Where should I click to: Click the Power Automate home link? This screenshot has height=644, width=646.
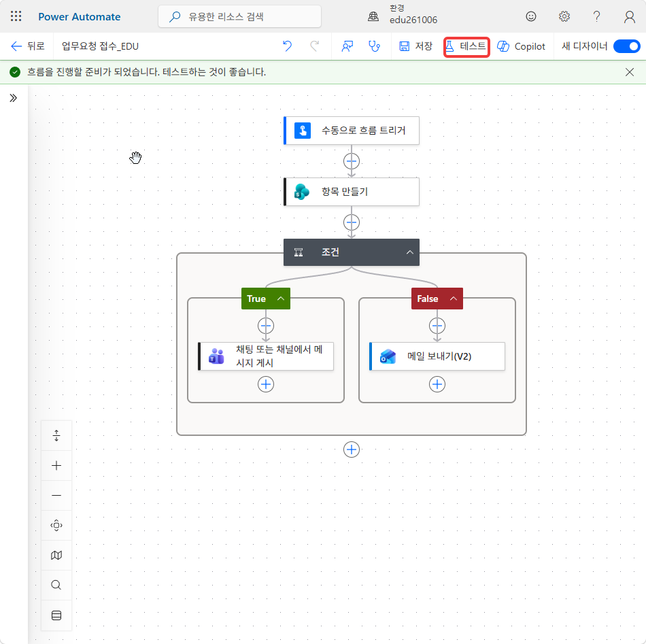point(80,17)
